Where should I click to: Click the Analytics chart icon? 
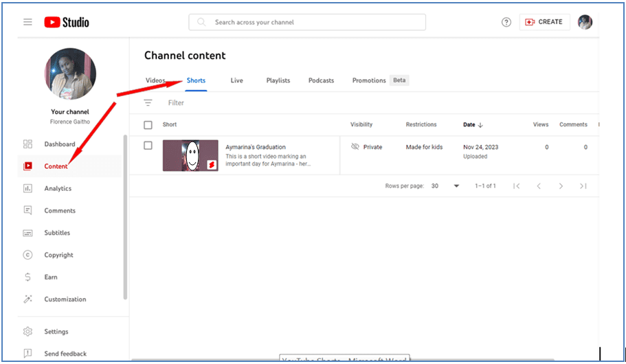pyautogui.click(x=27, y=188)
